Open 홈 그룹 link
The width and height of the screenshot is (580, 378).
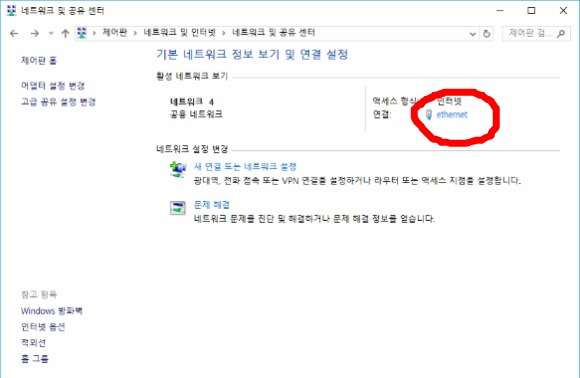click(x=35, y=359)
